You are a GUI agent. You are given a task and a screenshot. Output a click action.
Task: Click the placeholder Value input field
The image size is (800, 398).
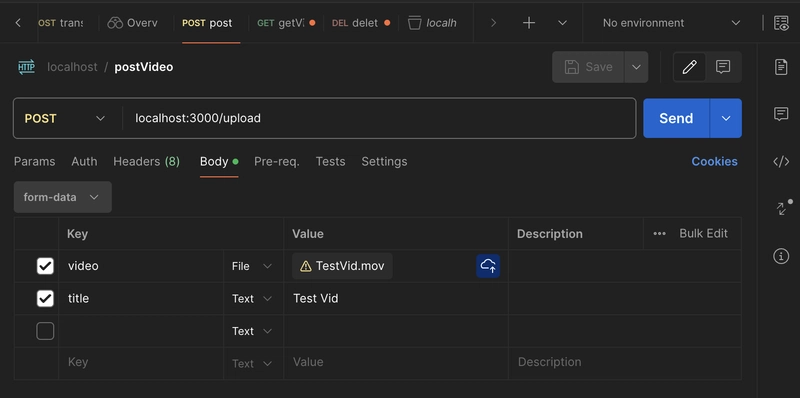[396, 362]
